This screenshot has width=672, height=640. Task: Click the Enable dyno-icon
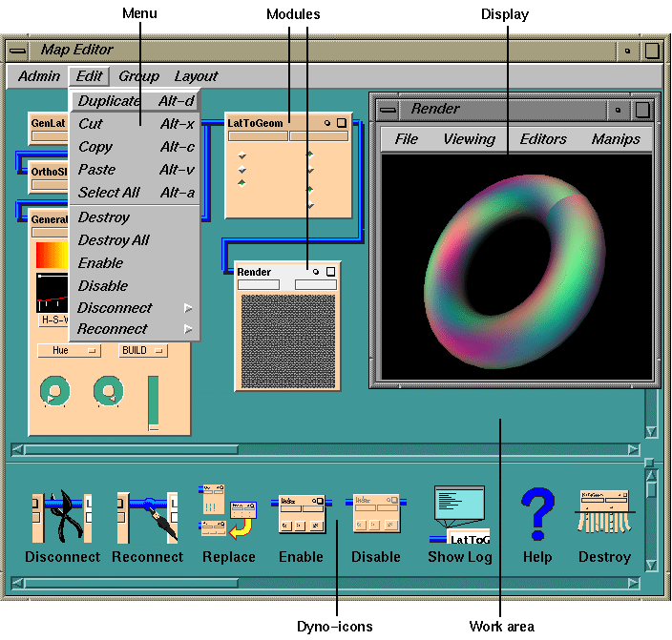(x=301, y=515)
